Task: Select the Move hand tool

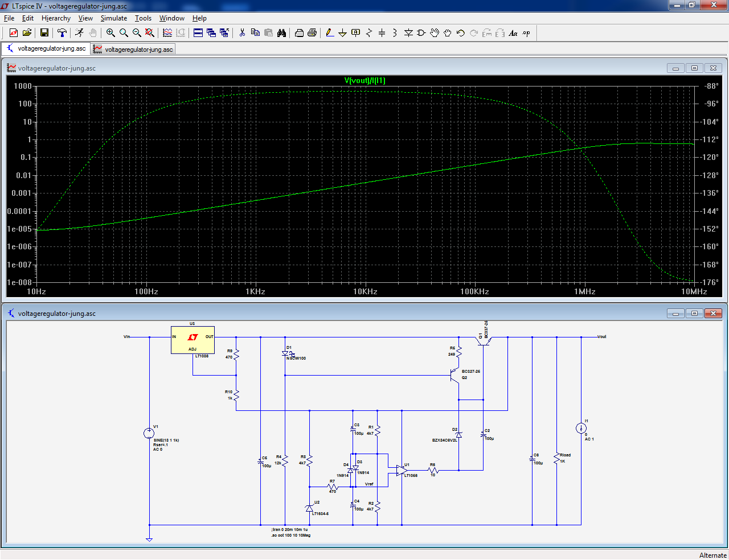Action: [435, 33]
